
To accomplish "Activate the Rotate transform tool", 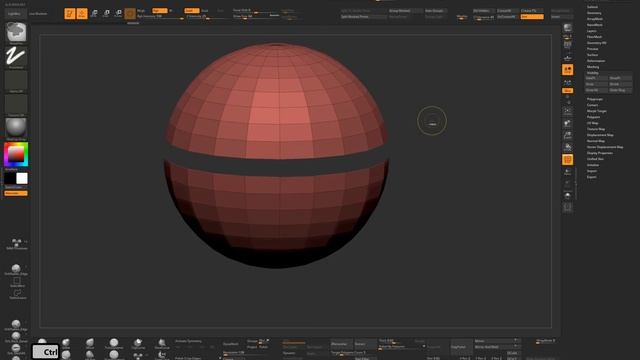I will click(118, 13).
